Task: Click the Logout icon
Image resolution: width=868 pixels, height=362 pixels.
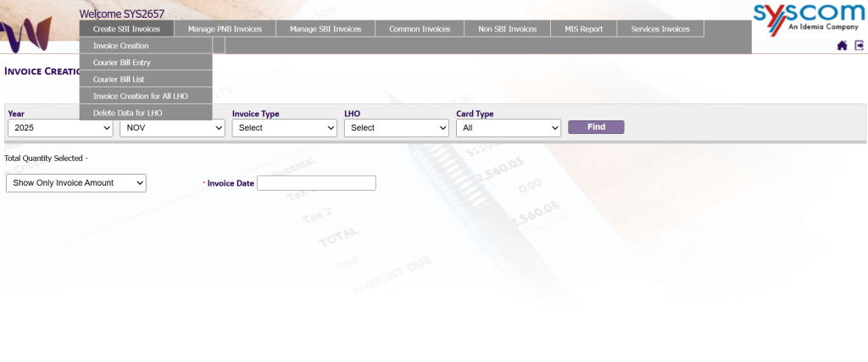Action: [x=859, y=46]
